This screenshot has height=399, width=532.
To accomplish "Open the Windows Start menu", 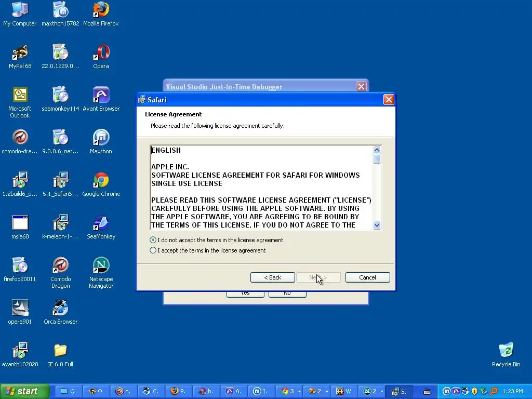I will click(24, 391).
